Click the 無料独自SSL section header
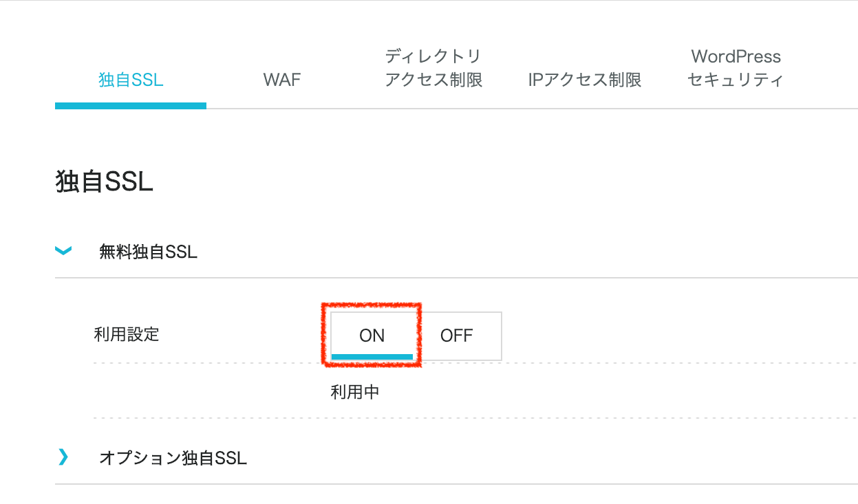Image resolution: width=858 pixels, height=504 pixels. pyautogui.click(x=149, y=252)
